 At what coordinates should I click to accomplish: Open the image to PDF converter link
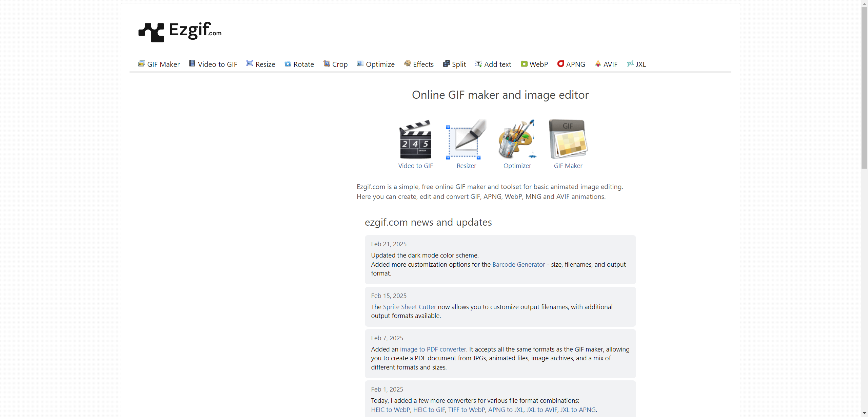tap(433, 349)
